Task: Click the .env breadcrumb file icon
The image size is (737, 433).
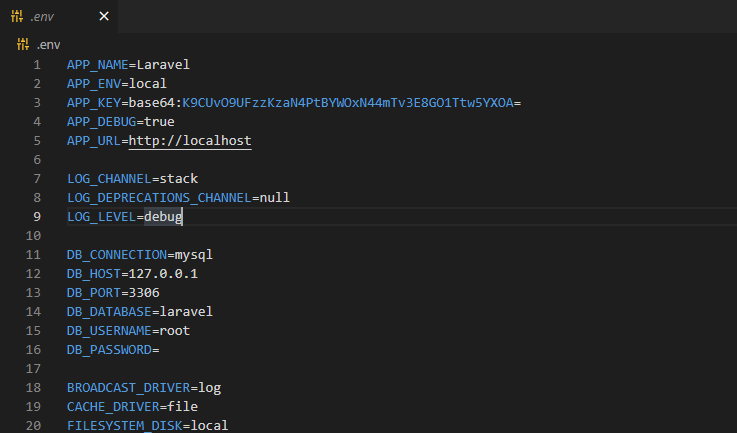Action: 23,44
